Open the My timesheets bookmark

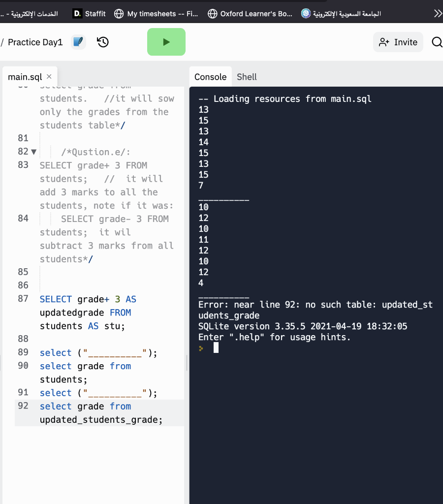[156, 14]
